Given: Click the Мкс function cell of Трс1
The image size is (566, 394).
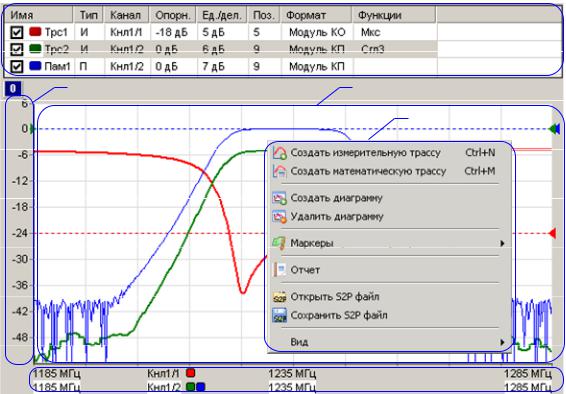Looking at the screenshot, I should coord(370,32).
